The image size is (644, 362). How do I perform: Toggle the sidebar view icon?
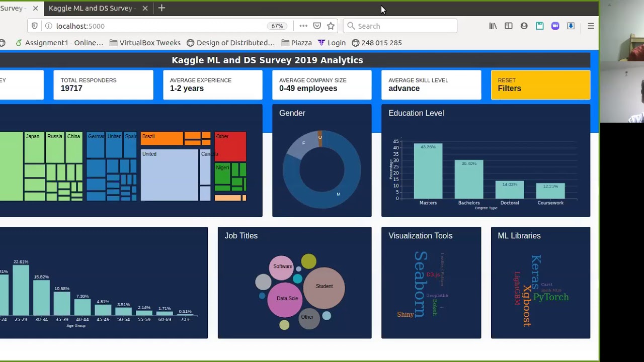(x=509, y=26)
